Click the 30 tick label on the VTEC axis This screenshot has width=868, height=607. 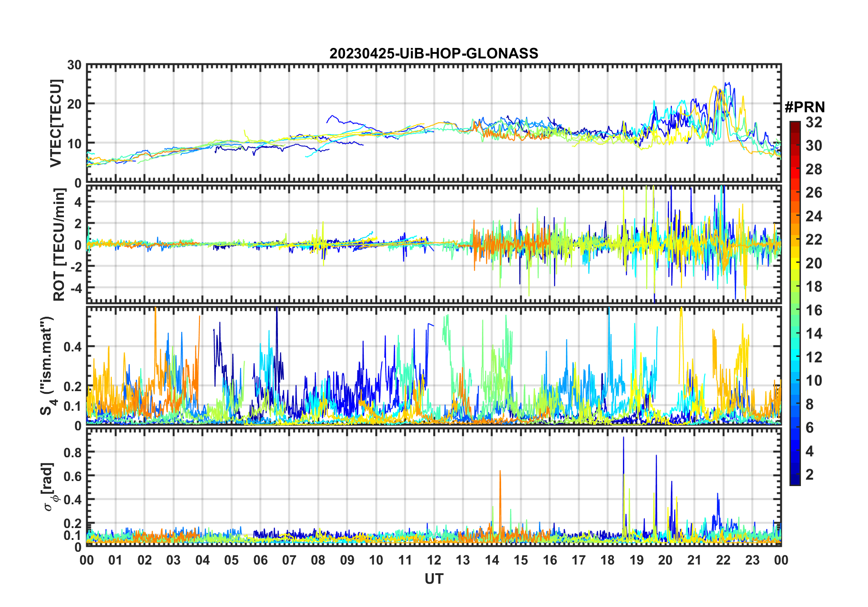coord(74,65)
